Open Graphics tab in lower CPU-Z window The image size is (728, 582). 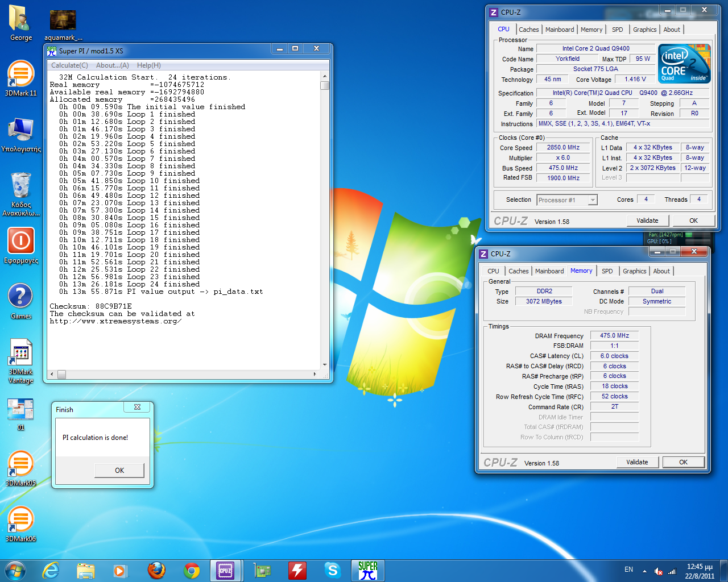pos(635,271)
